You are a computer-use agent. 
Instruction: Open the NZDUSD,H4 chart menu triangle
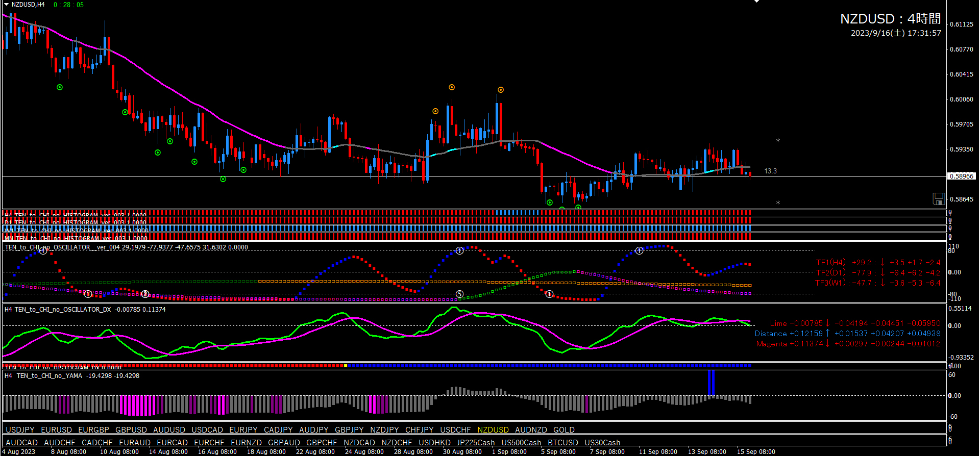7,5
